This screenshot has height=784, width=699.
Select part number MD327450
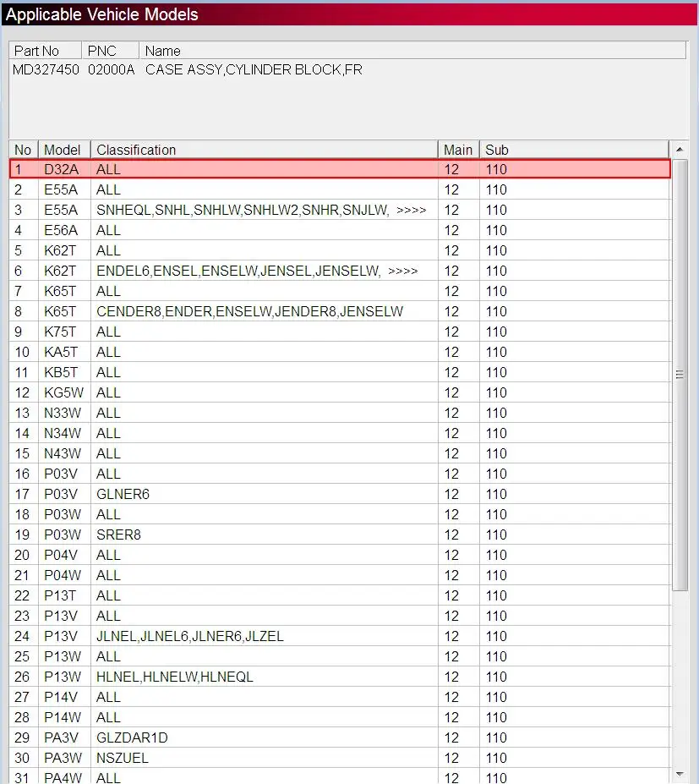pos(46,69)
